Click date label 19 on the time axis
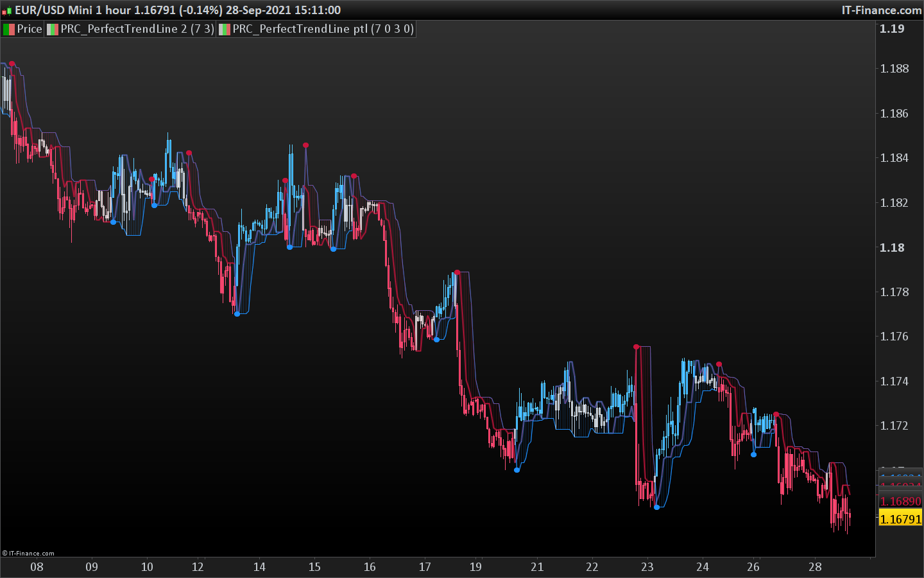The height and width of the screenshot is (578, 924). [475, 567]
